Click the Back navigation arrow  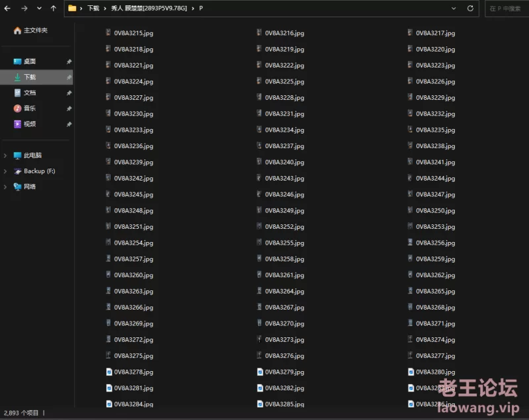click(x=7, y=9)
